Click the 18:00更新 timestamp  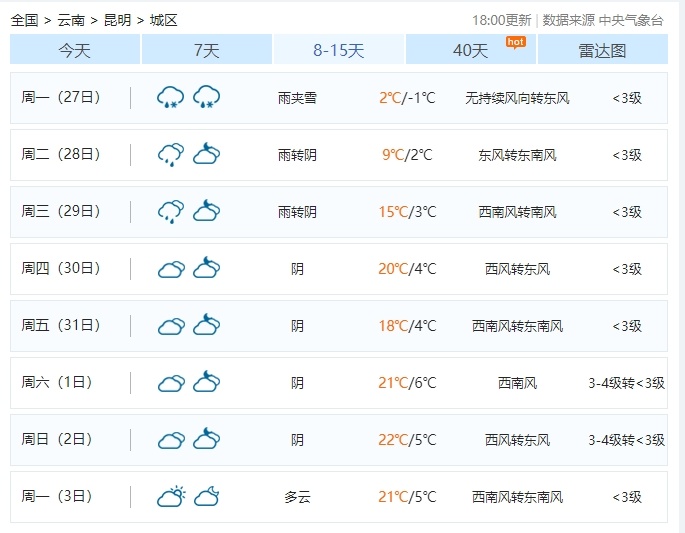pos(502,20)
